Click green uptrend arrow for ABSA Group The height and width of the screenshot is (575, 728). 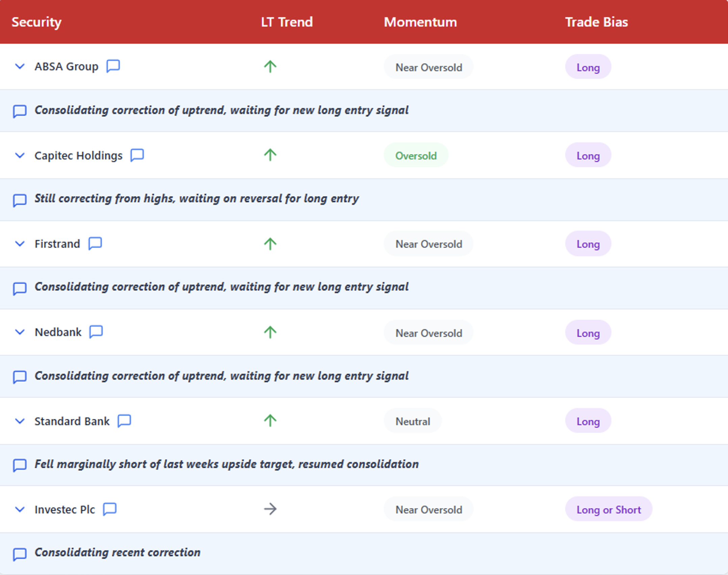pos(270,67)
